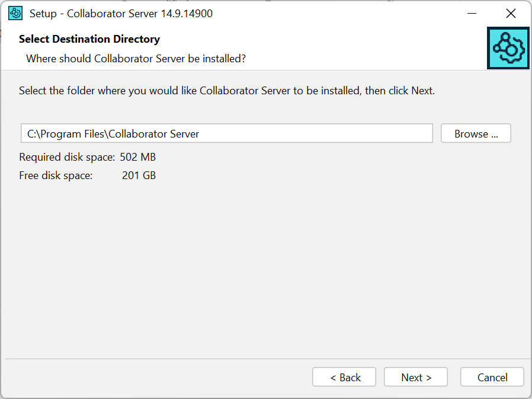This screenshot has height=399, width=532.
Task: Cancel the Collaborator Server installation
Action: pos(492,376)
